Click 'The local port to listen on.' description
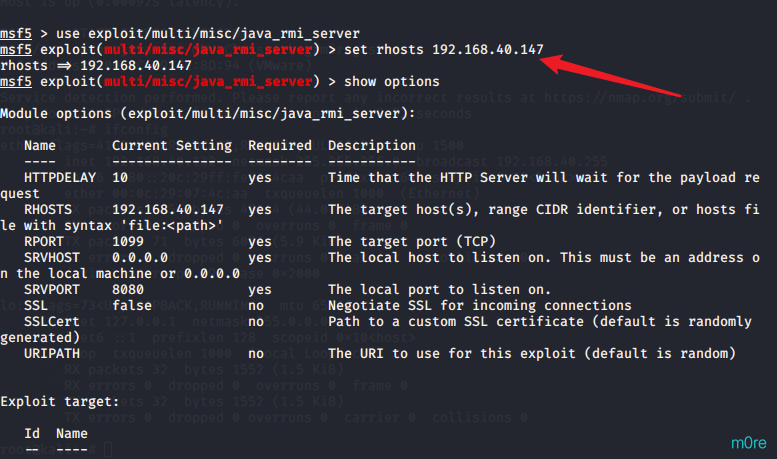The height and width of the screenshot is (459, 777). 440,289
